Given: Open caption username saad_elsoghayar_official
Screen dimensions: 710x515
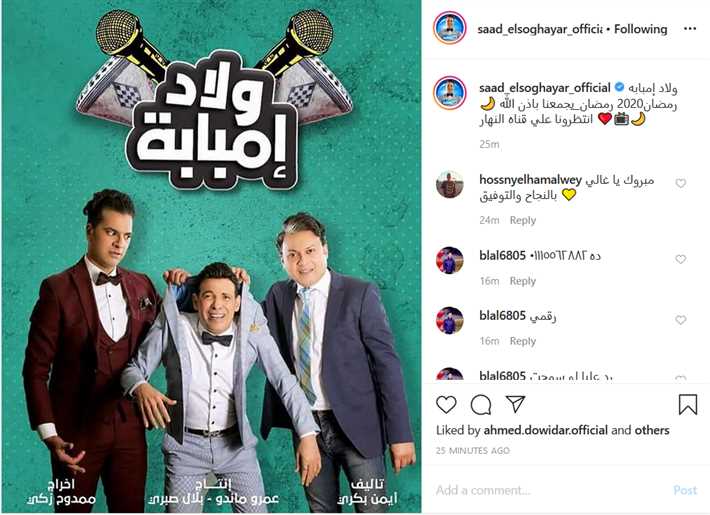Looking at the screenshot, I should pos(545,87).
